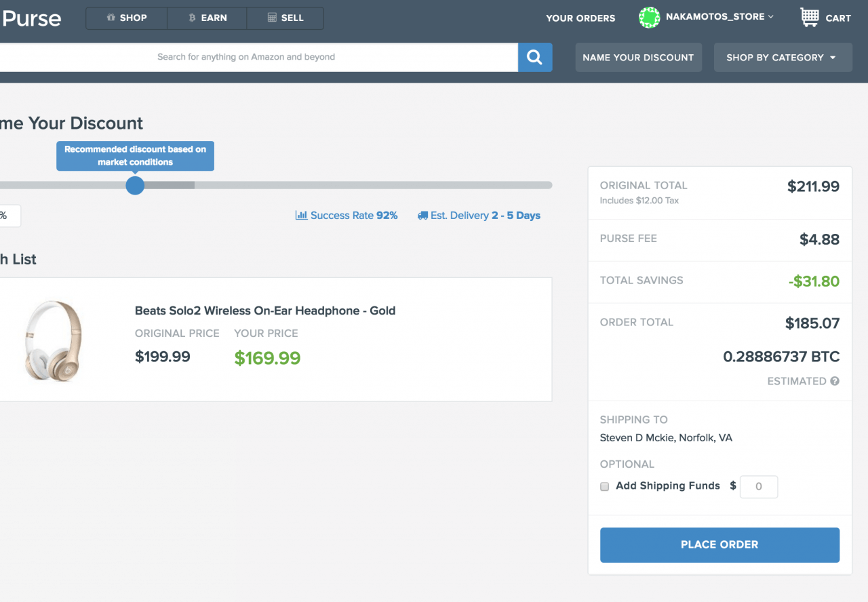
Task: Click the bitcoin icon in EARN
Action: point(192,18)
